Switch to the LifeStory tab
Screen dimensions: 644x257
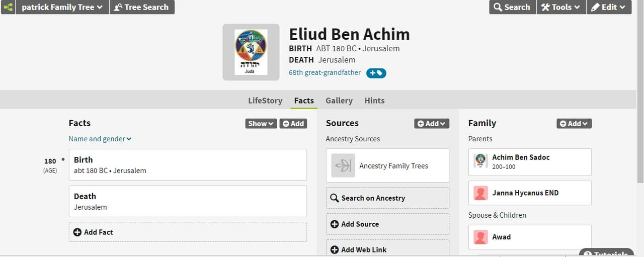coord(265,101)
